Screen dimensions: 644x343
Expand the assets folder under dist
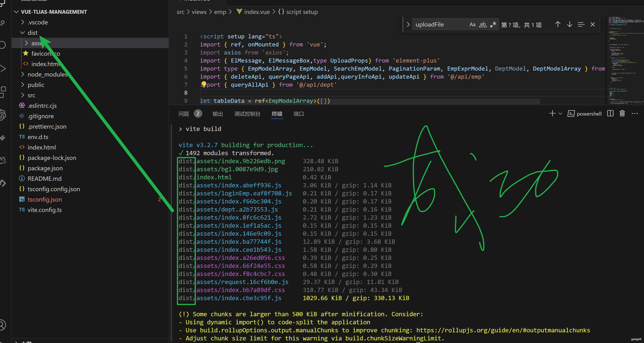click(26, 43)
